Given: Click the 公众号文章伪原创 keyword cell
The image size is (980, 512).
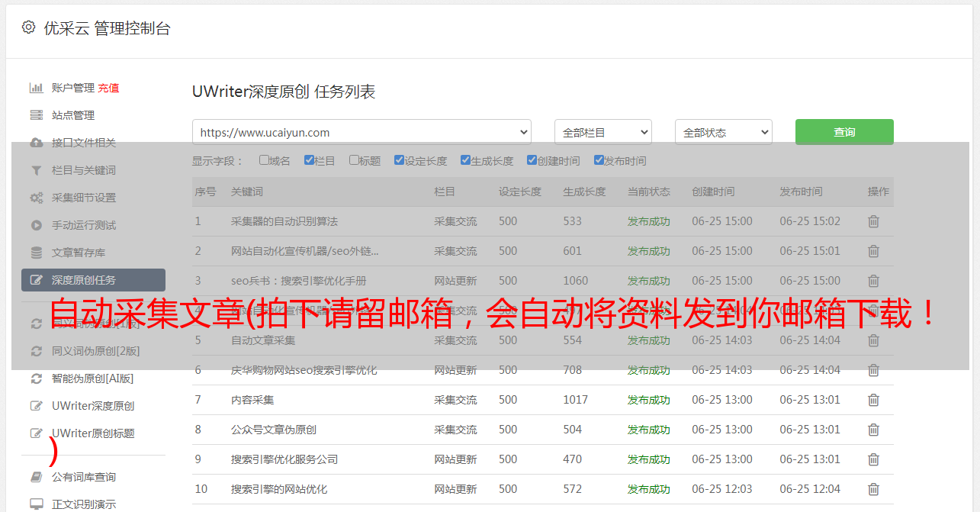Looking at the screenshot, I should [x=274, y=430].
